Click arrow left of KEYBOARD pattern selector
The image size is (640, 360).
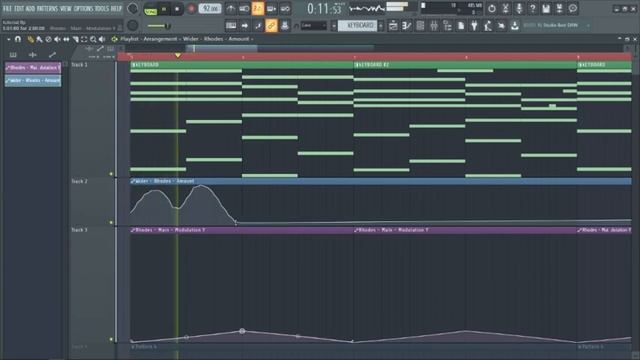click(x=333, y=26)
